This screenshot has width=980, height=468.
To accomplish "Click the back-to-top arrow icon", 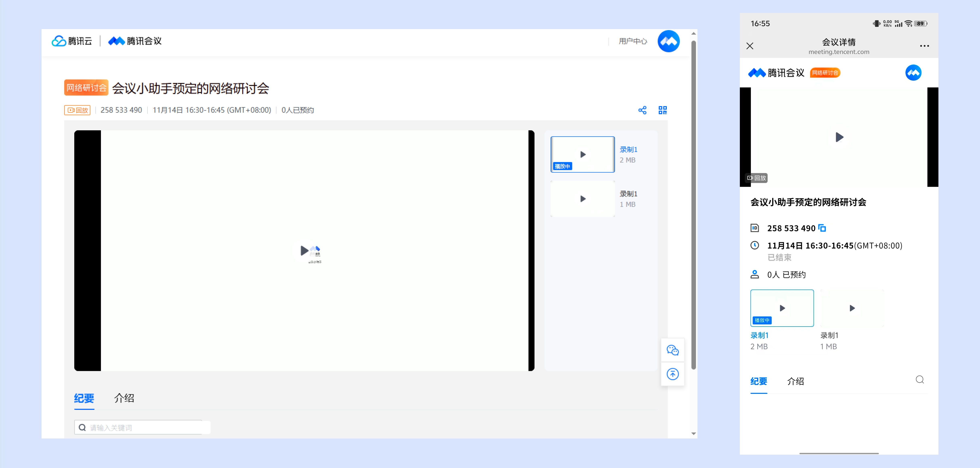I will pos(673,374).
